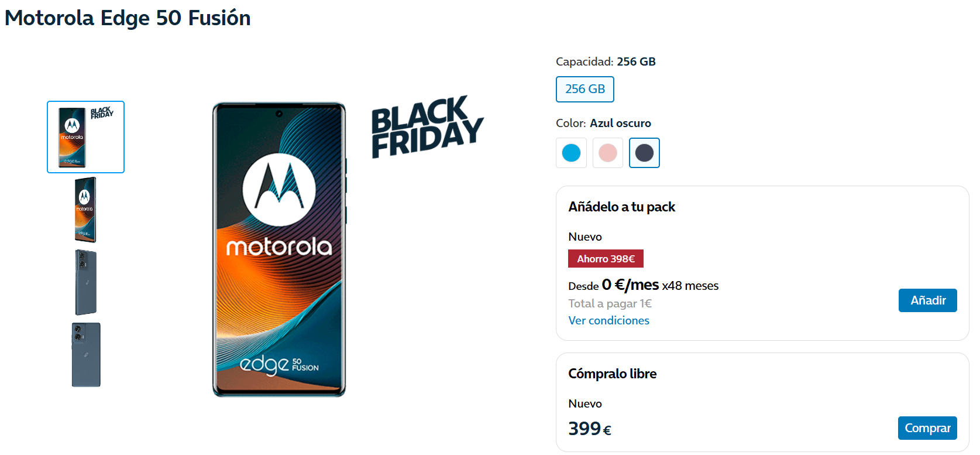The image size is (980, 455).
Task: Select the first thumbnail with Black Friday badge
Action: coord(85,137)
